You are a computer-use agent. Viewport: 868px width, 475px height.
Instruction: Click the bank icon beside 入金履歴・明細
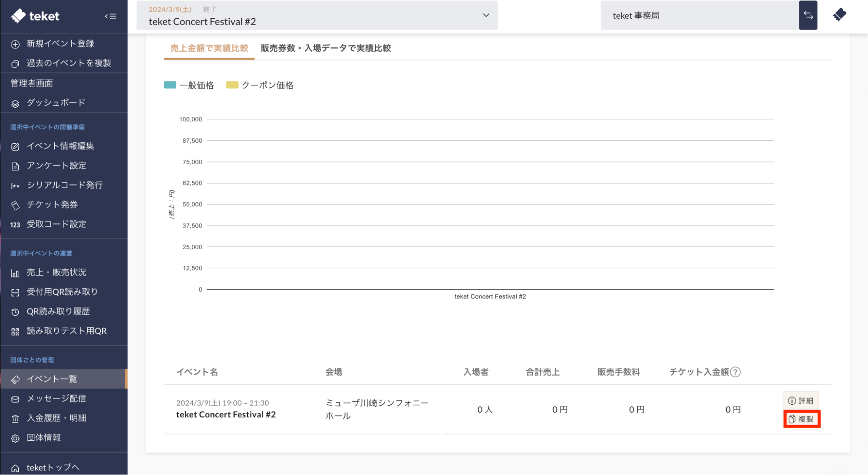(x=15, y=419)
